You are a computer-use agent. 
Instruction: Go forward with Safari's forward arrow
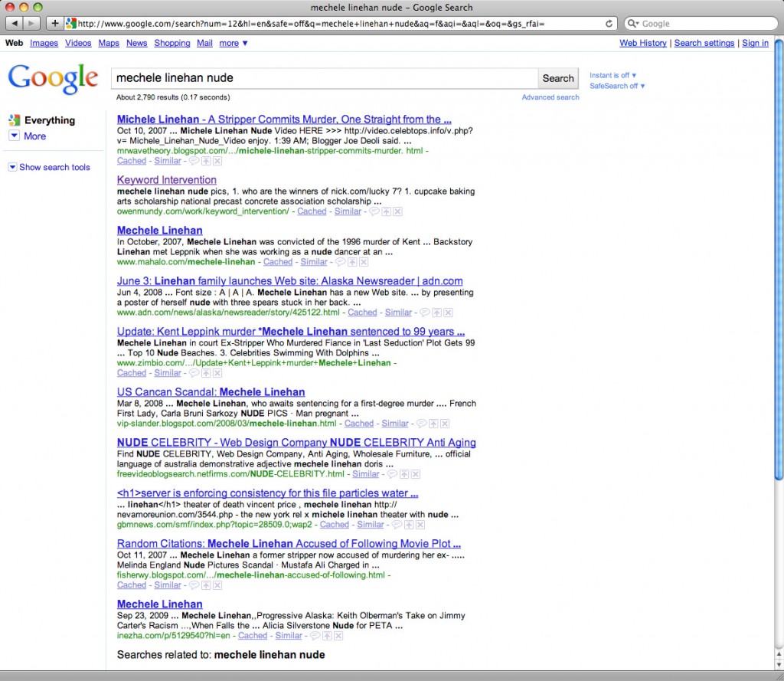coord(31,24)
